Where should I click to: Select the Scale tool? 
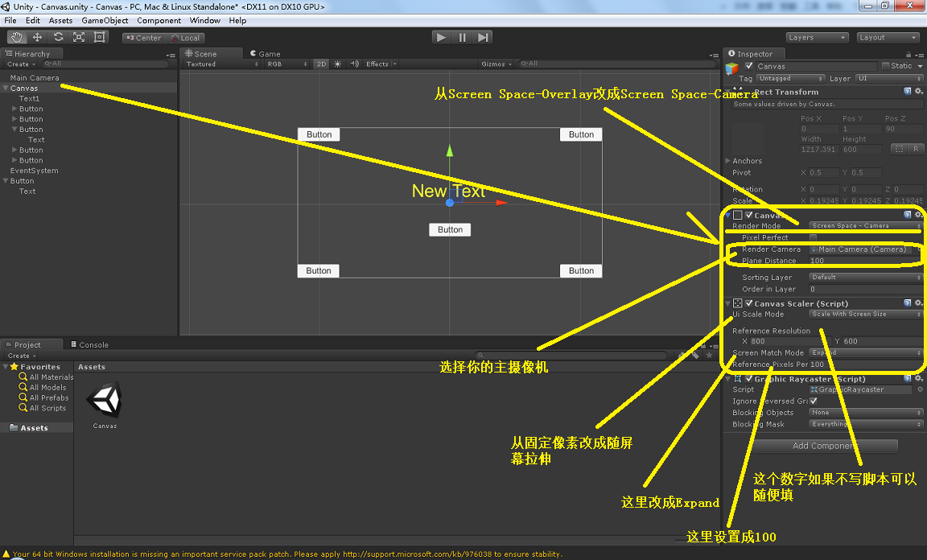[x=79, y=37]
